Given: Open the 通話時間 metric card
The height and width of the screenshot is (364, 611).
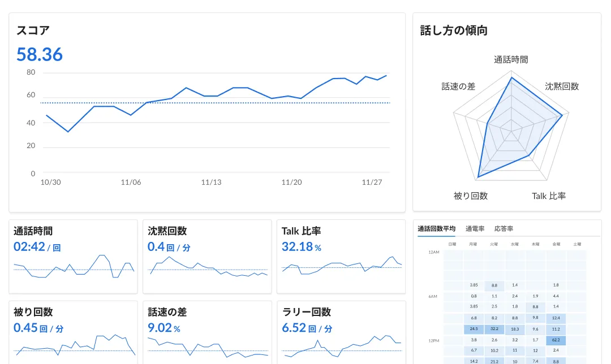Looking at the screenshot, I should pos(73,257).
